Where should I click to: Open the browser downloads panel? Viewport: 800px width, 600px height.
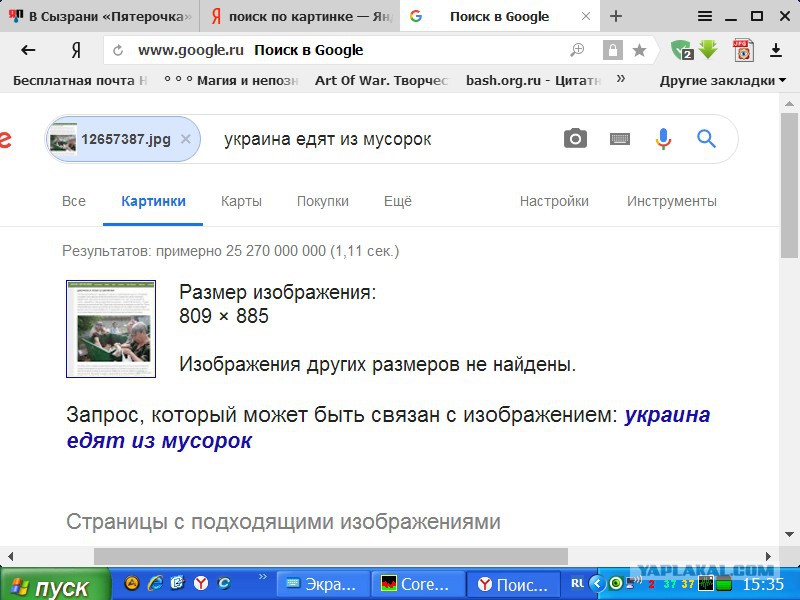coord(776,50)
